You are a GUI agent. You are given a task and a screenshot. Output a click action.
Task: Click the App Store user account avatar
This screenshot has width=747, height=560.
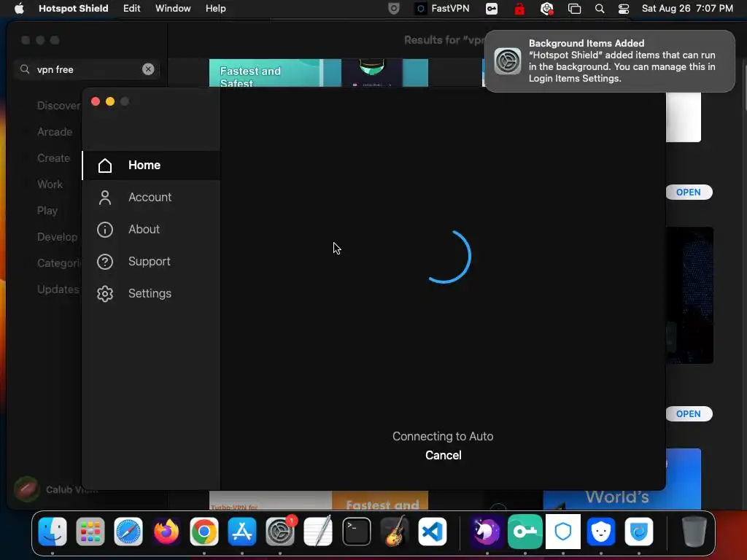point(27,489)
